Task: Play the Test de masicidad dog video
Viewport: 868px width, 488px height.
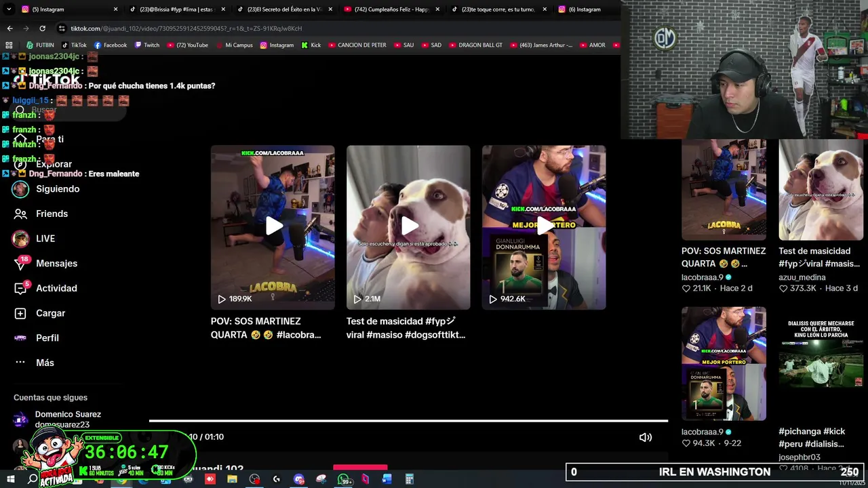Action: click(x=408, y=226)
